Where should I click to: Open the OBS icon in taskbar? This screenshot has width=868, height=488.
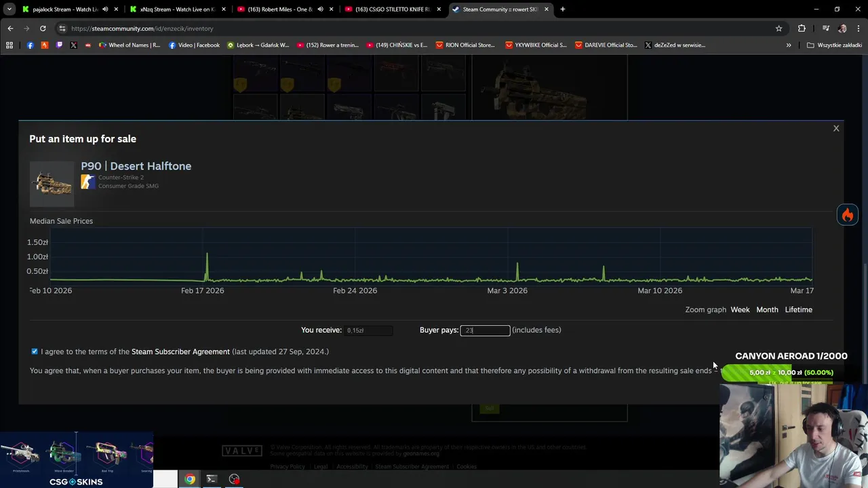[234, 479]
